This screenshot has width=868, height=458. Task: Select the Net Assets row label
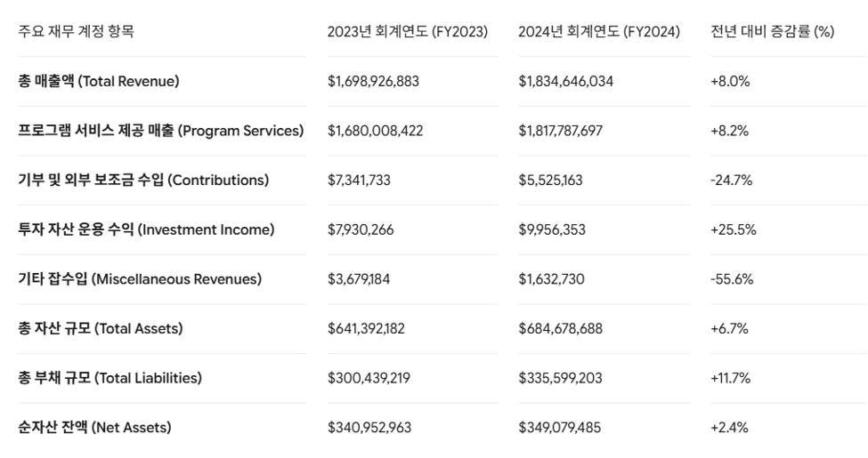coord(94,427)
